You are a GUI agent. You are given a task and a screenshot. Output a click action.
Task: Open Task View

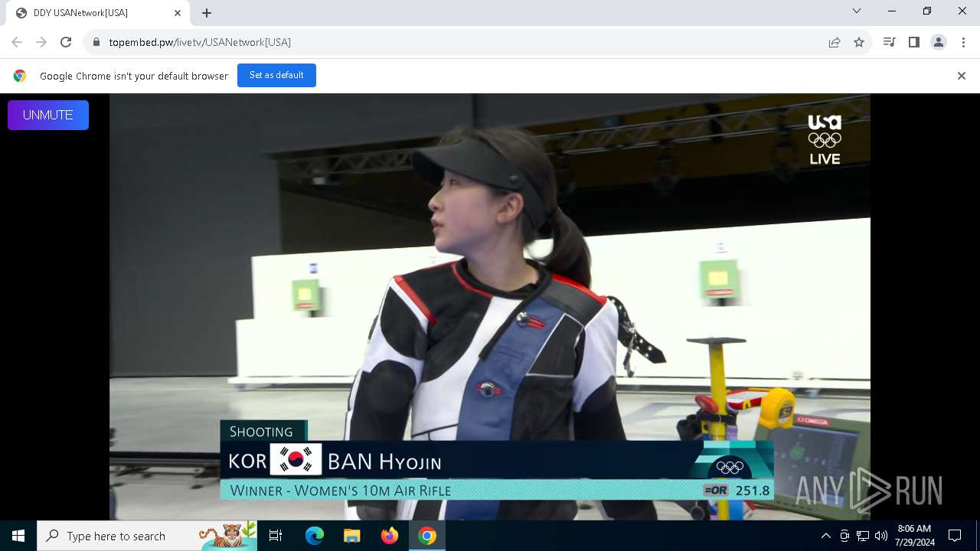[276, 536]
